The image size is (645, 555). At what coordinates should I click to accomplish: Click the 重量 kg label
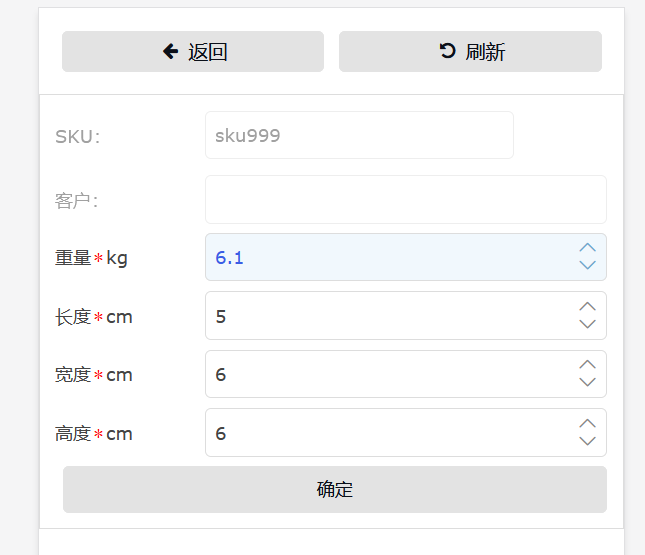click(91, 258)
